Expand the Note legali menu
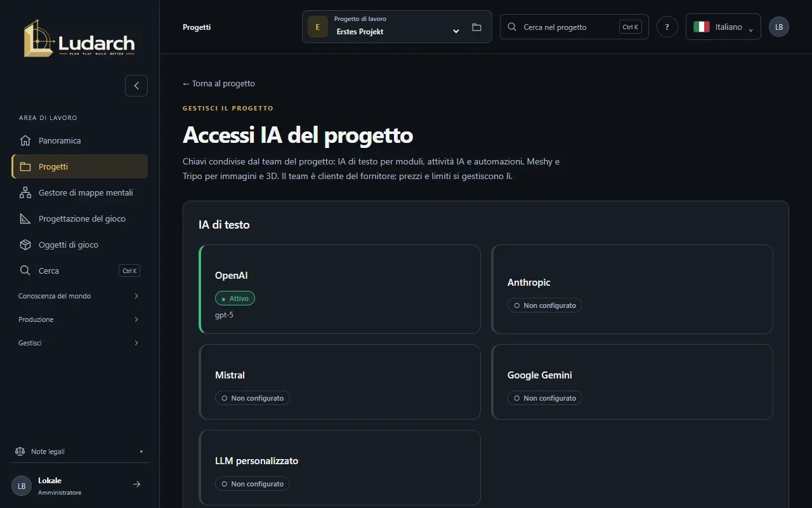Viewport: 812px width, 508px height. [x=79, y=451]
